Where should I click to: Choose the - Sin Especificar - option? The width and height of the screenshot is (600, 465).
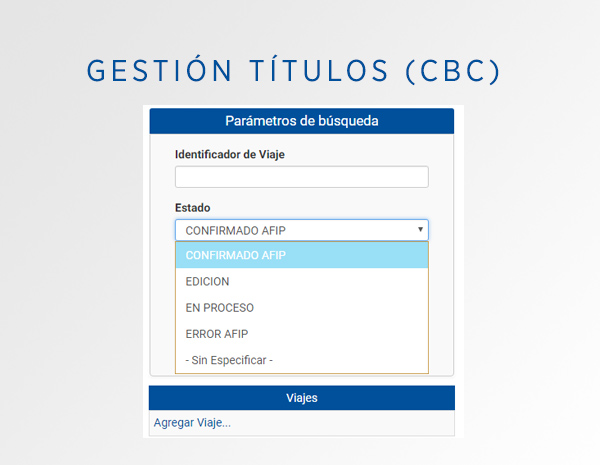(x=302, y=360)
